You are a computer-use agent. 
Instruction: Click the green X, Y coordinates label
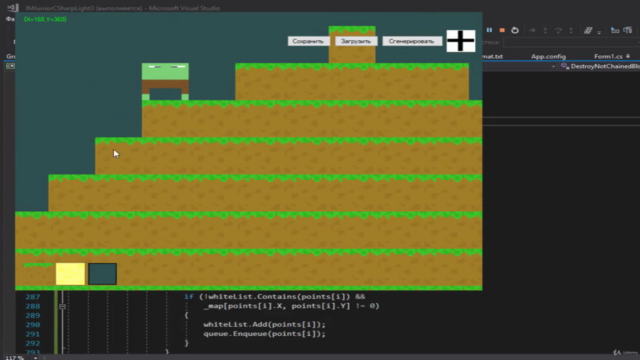[x=45, y=19]
